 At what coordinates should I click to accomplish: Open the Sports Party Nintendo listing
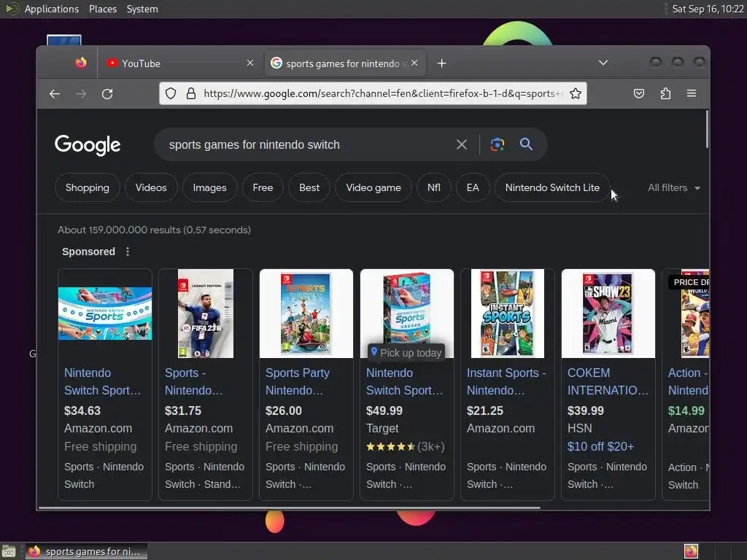coord(298,381)
